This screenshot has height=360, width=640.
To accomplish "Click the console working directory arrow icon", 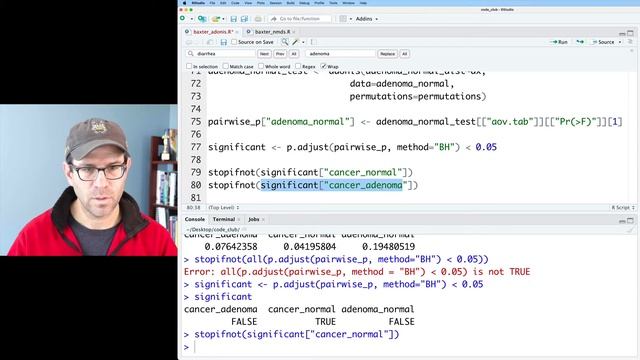I will tap(244, 230).
